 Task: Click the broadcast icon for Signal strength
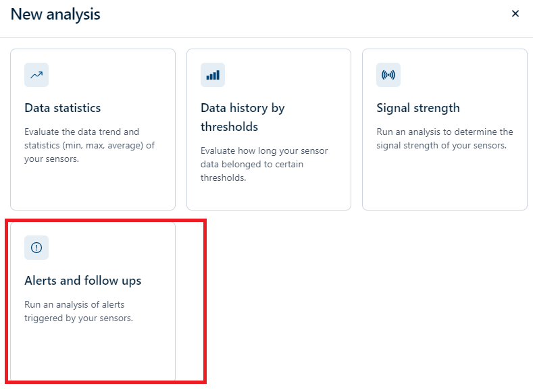click(388, 75)
